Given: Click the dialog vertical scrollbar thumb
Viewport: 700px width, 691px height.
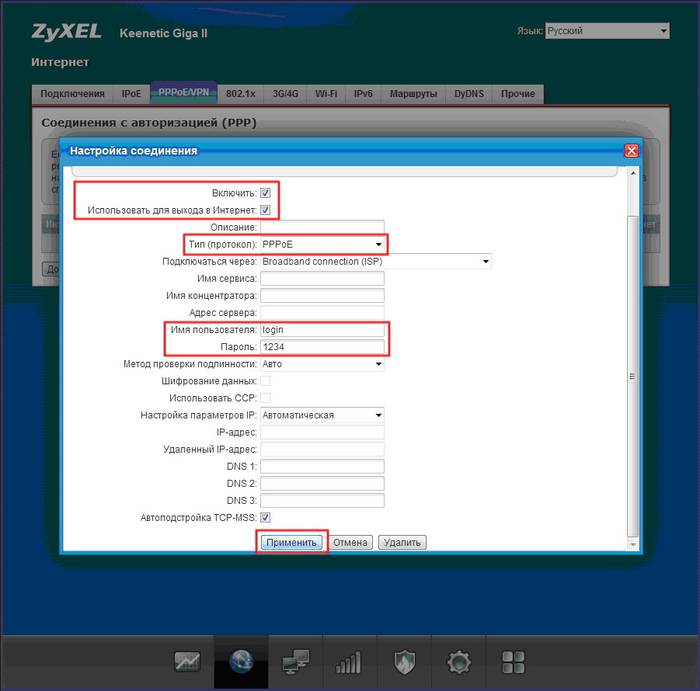Looking at the screenshot, I should point(633,376).
